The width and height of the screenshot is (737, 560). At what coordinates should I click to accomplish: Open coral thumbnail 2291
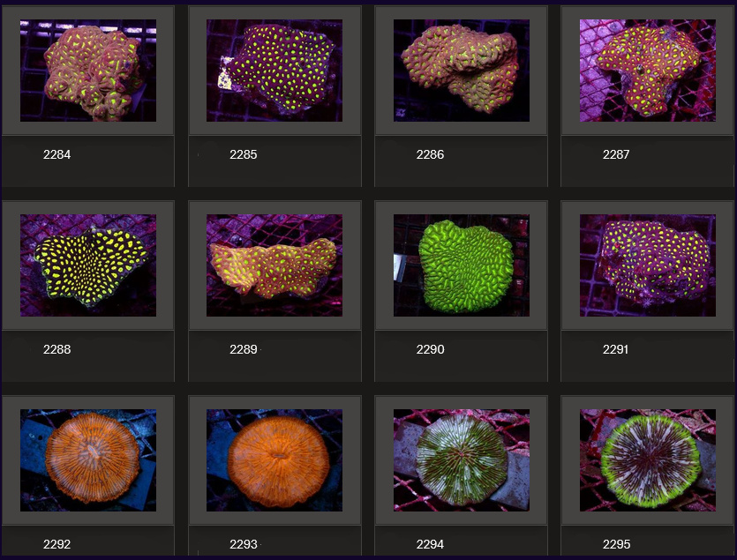coord(648,265)
